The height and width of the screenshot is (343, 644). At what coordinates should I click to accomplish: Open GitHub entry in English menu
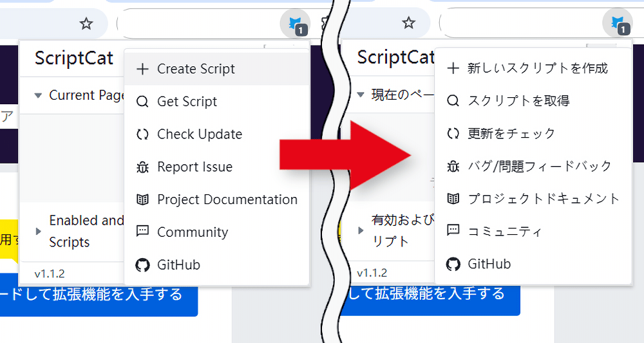coord(216,265)
